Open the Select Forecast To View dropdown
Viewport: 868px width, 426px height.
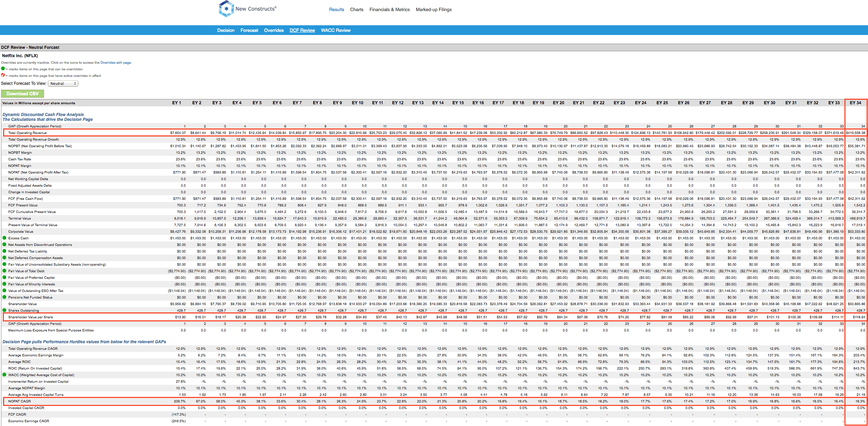pos(63,83)
